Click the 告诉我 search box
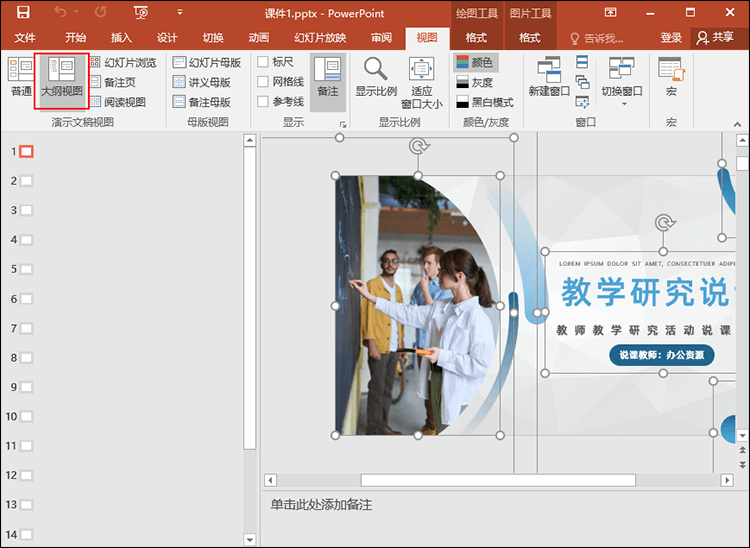750x548 pixels. [596, 38]
